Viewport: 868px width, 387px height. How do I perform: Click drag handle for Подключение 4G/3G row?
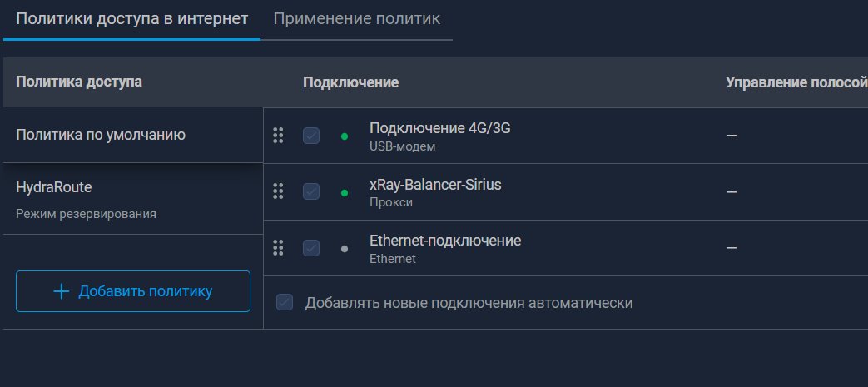[279, 136]
